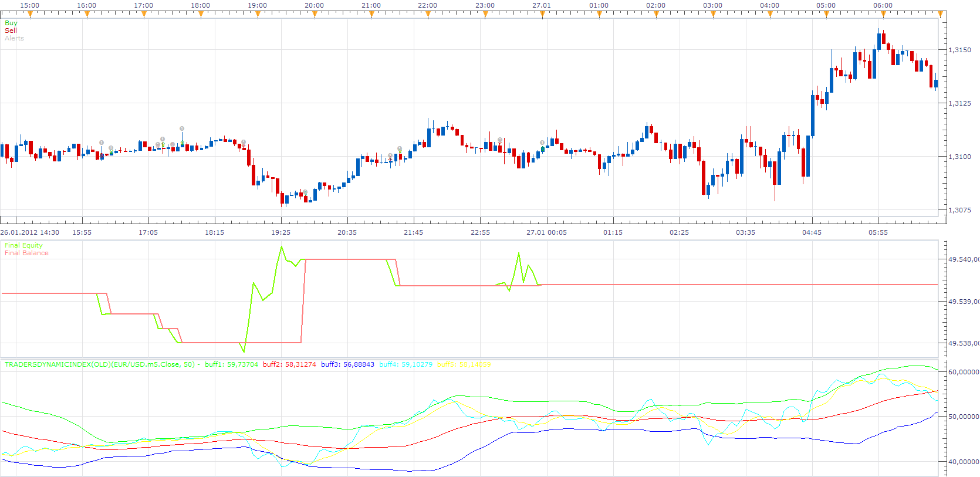Click the 49.539,00 equity axis label

[964, 302]
